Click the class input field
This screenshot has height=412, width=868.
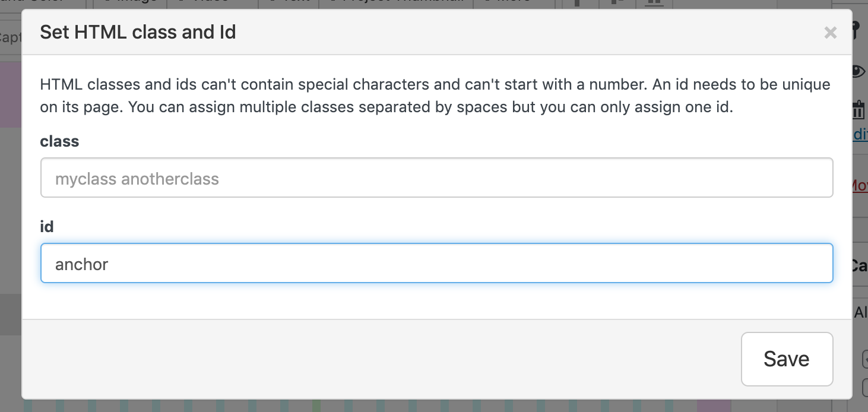(436, 178)
